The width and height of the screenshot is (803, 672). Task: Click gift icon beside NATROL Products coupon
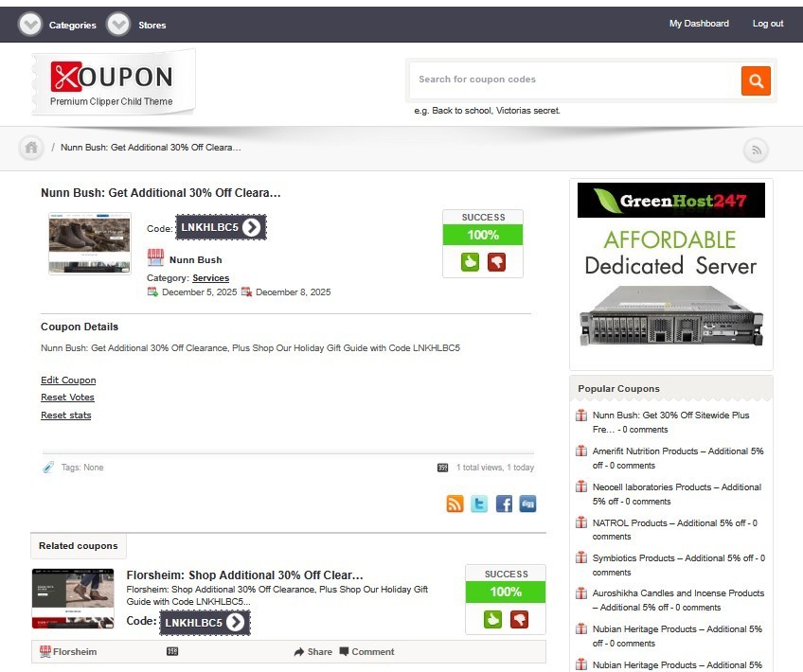click(x=581, y=522)
